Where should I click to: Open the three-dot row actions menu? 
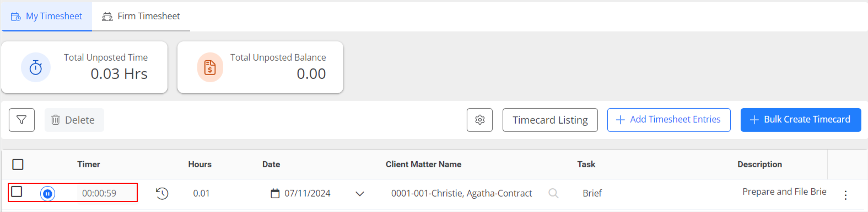click(845, 194)
